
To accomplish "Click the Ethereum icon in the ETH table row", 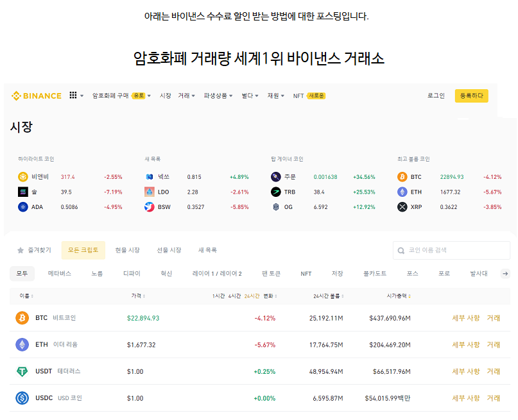I will [x=22, y=345].
